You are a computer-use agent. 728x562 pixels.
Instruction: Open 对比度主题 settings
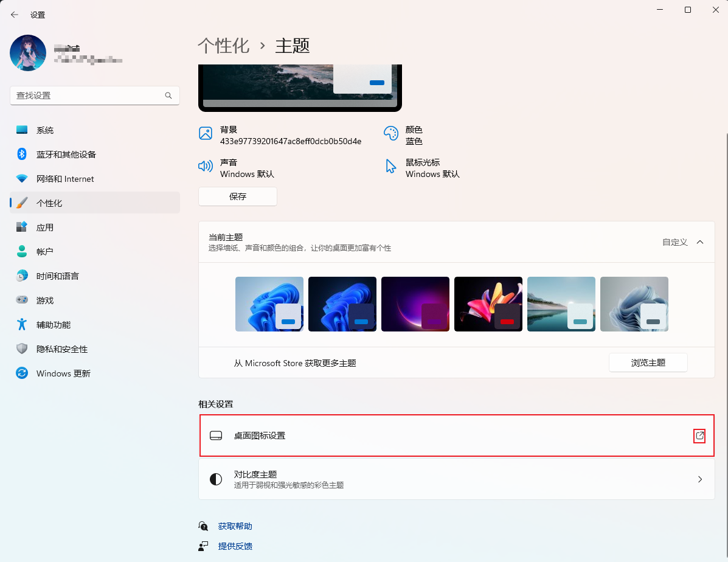coord(457,479)
